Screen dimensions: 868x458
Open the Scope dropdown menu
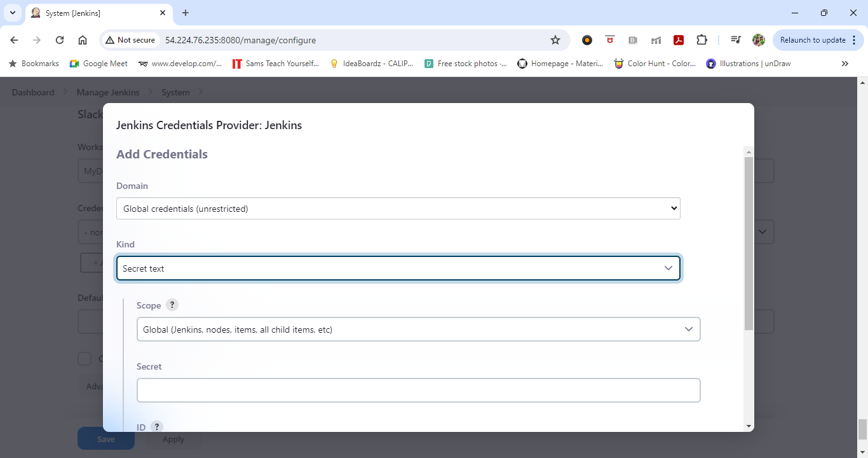click(418, 330)
